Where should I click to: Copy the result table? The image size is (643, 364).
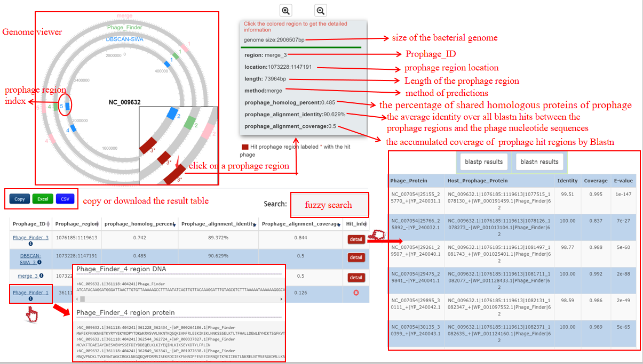(x=20, y=199)
